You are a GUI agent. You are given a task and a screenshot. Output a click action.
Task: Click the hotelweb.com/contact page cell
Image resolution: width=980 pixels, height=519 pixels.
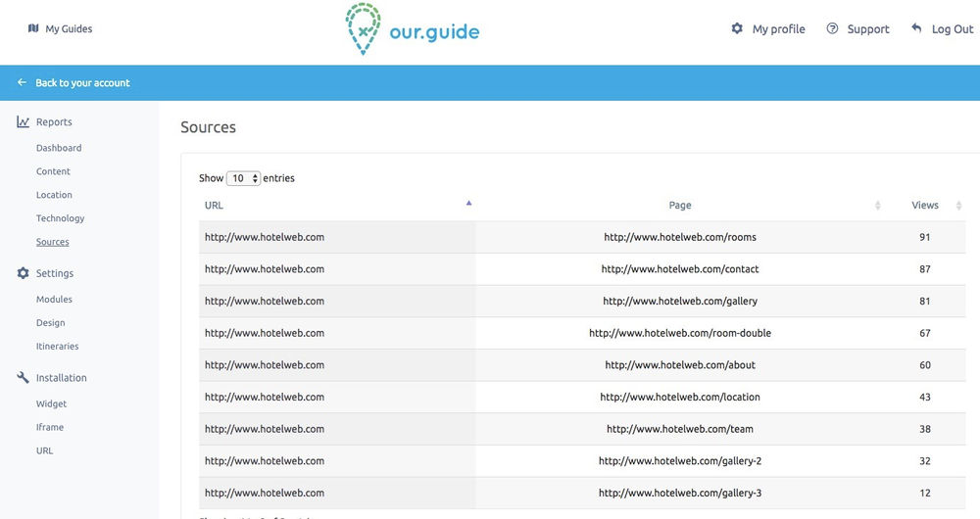click(x=680, y=269)
